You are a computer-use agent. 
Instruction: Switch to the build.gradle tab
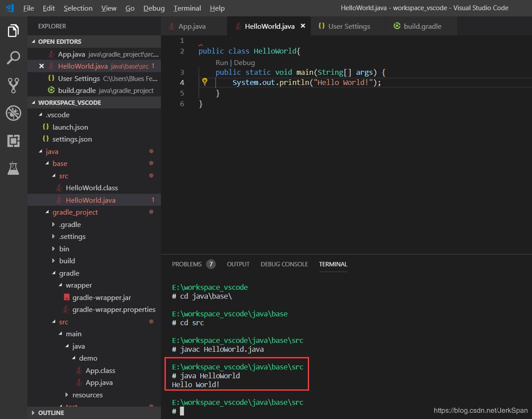coord(422,26)
